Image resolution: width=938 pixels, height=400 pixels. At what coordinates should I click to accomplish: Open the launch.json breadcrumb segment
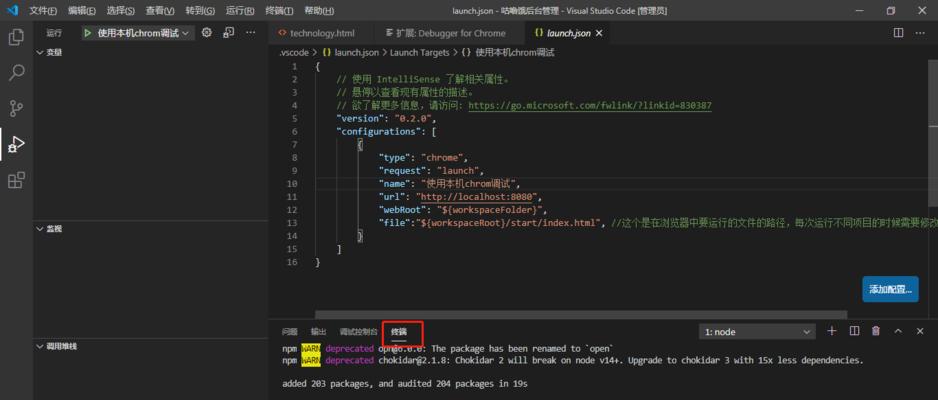point(351,53)
